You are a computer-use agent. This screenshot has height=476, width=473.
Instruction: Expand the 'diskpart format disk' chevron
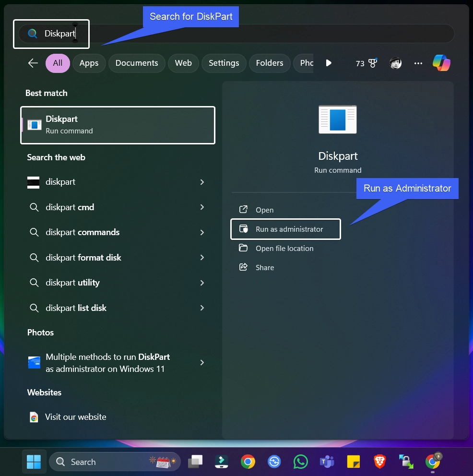tap(202, 257)
